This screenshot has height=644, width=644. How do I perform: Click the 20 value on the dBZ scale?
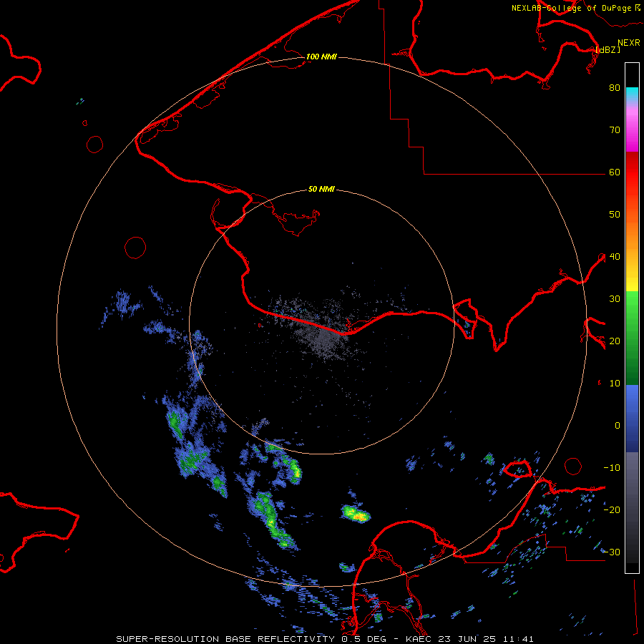(615, 341)
